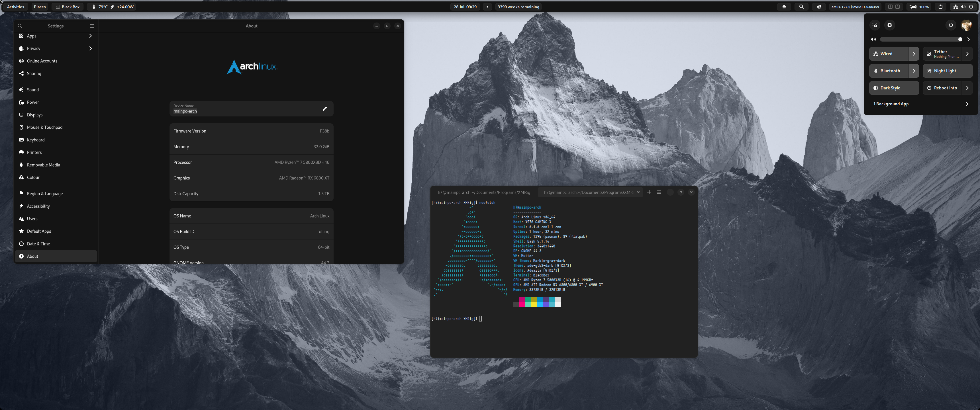Open the clock and calendar at 28 Jul 09:29
Viewport: 980px width, 410px height.
pyautogui.click(x=465, y=7)
